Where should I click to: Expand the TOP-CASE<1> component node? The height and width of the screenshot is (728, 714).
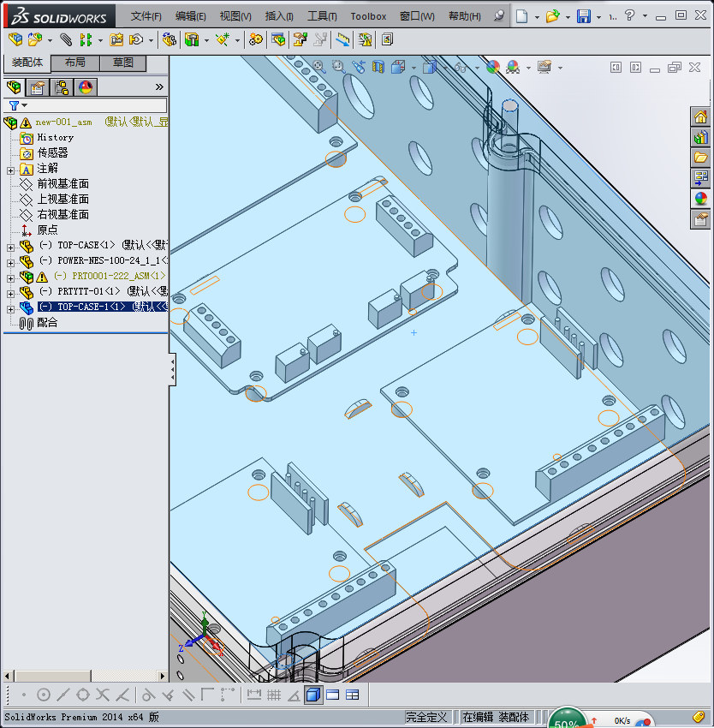[x=10, y=248]
